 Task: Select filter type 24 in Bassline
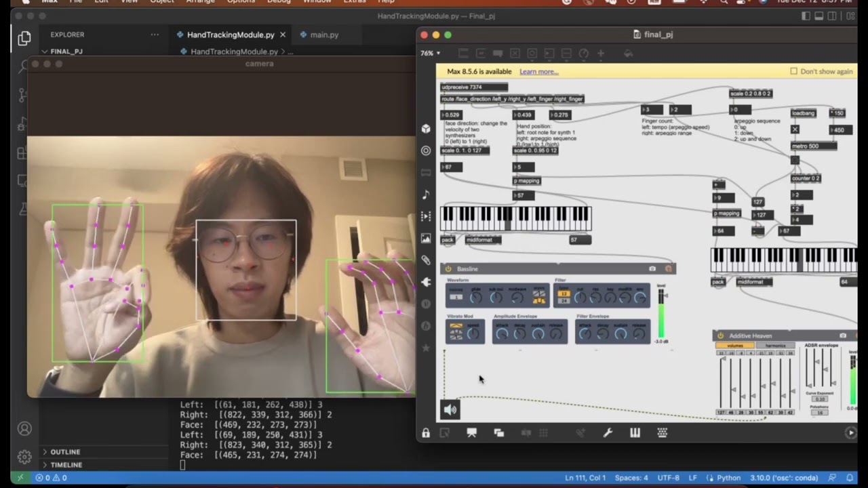point(564,300)
